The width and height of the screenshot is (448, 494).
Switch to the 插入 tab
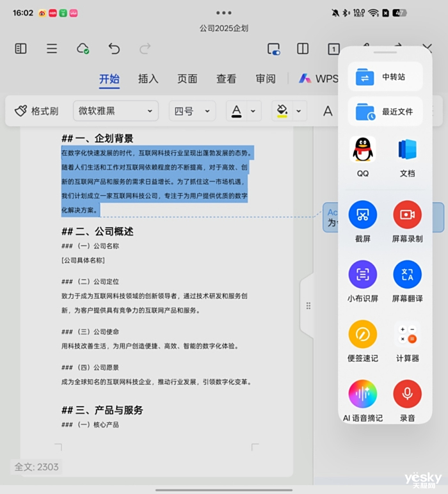(x=148, y=79)
